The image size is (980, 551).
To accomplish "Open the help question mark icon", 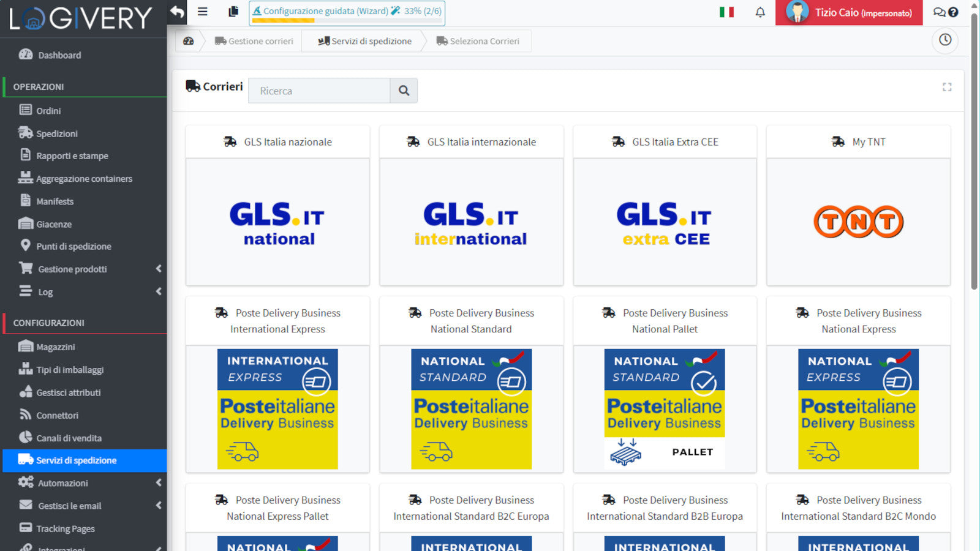I will pos(954,12).
